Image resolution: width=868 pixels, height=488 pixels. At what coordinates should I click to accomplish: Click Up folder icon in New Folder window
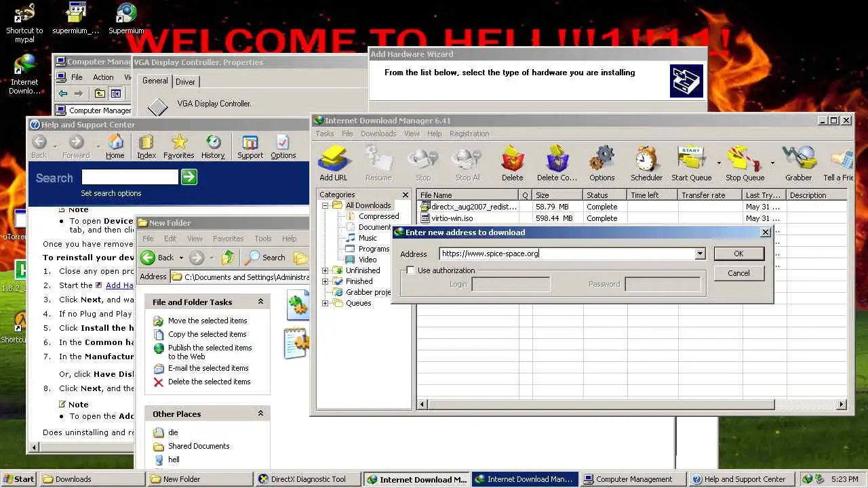click(x=228, y=258)
